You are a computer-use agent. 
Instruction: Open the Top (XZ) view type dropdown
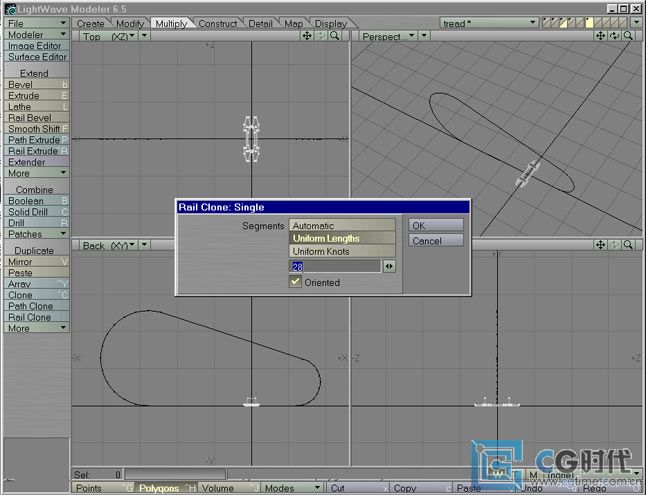click(x=109, y=36)
